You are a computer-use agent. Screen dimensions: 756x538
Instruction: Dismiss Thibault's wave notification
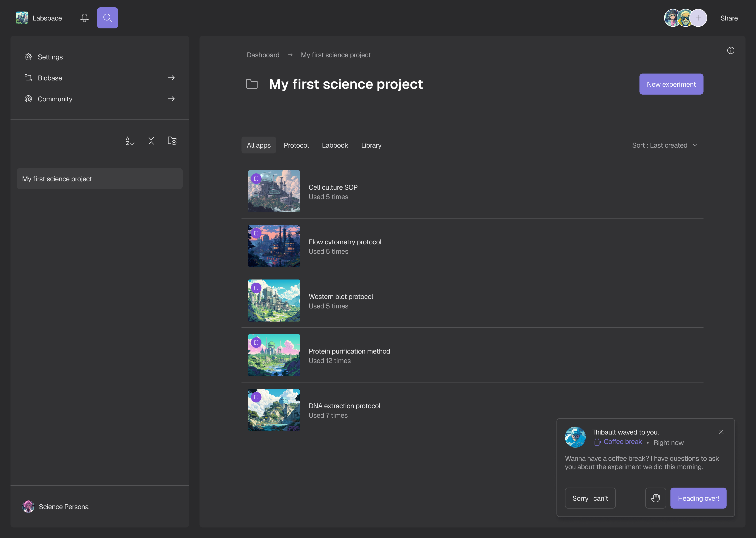point(721,432)
